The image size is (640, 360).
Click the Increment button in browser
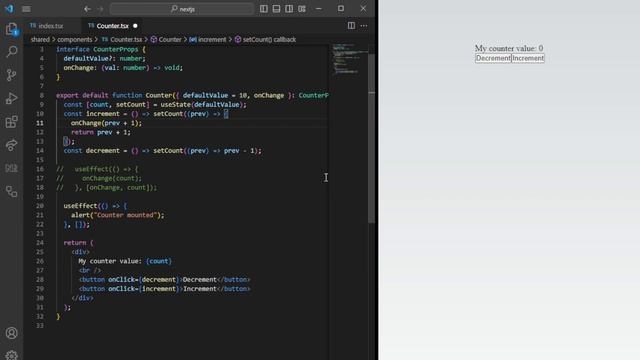(528, 58)
